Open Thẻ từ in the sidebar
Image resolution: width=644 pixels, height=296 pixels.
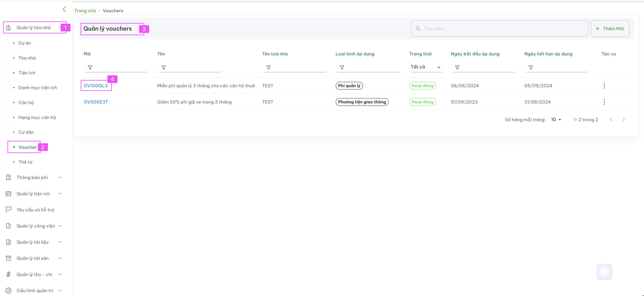[x=25, y=162]
